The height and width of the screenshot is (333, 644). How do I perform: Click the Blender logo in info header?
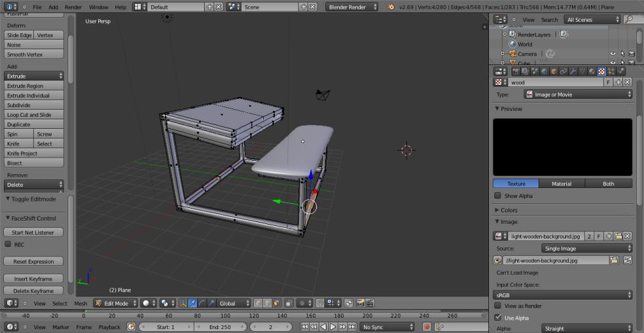[391, 7]
